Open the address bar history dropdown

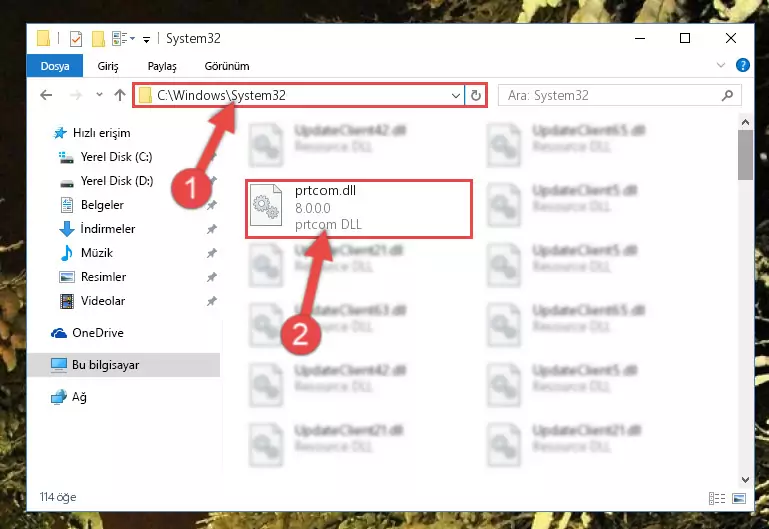[456, 95]
